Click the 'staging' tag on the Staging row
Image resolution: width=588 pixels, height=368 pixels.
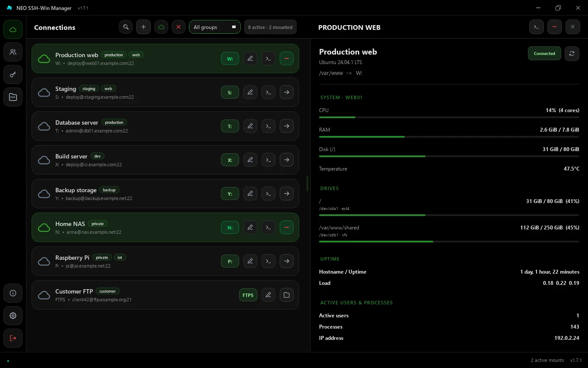pos(89,89)
